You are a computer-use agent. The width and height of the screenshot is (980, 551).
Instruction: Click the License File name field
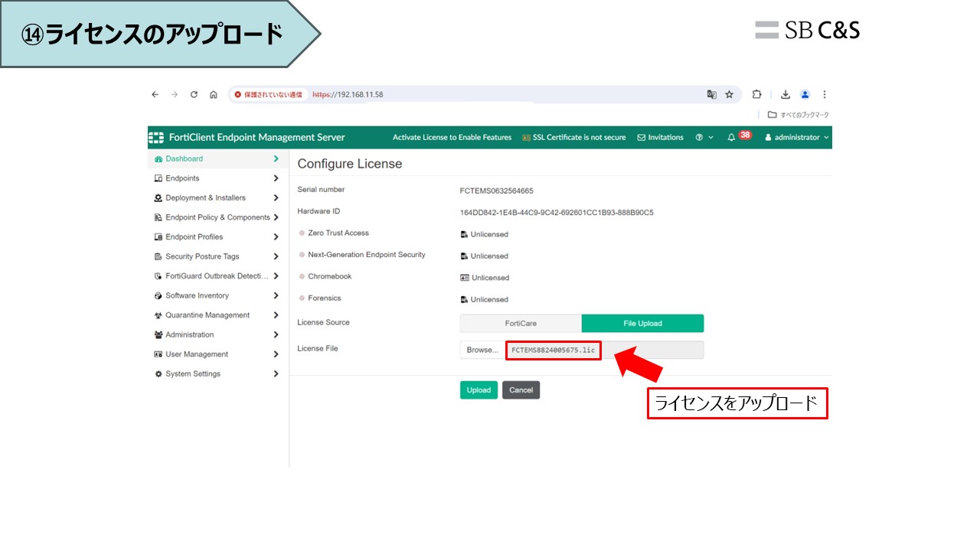tap(604, 350)
